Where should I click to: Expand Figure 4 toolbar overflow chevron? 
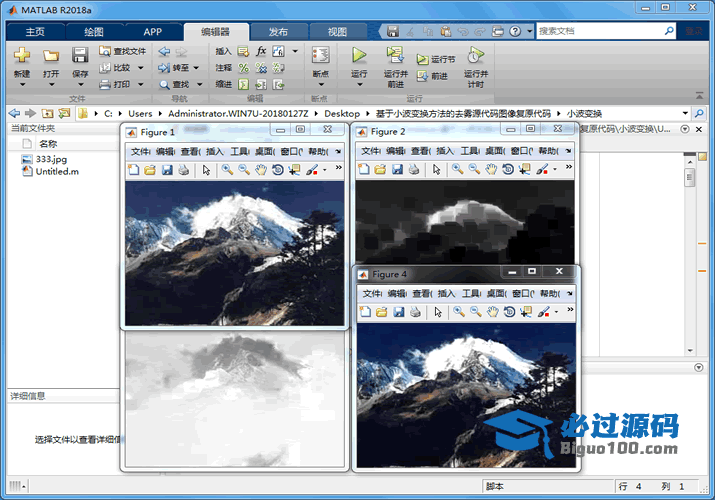coord(570,310)
